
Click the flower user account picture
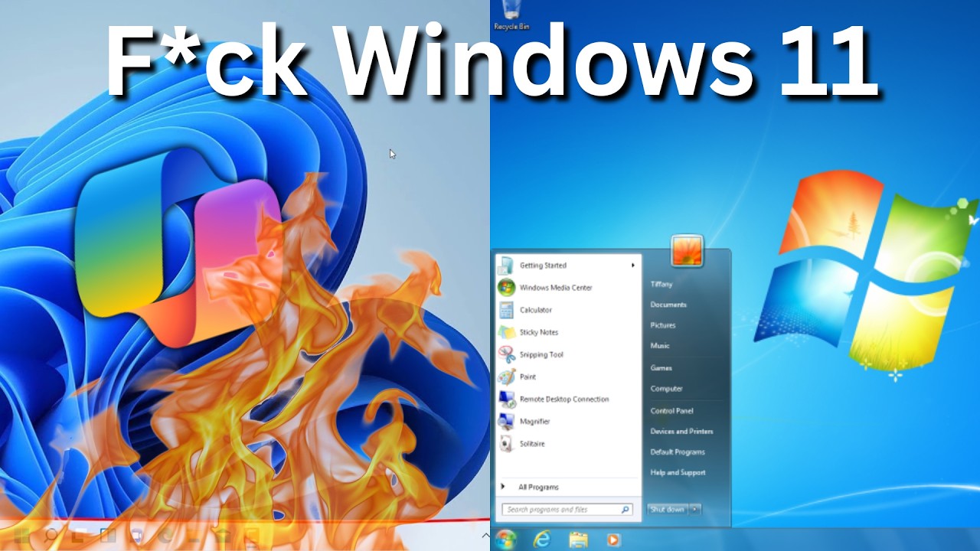(x=687, y=250)
